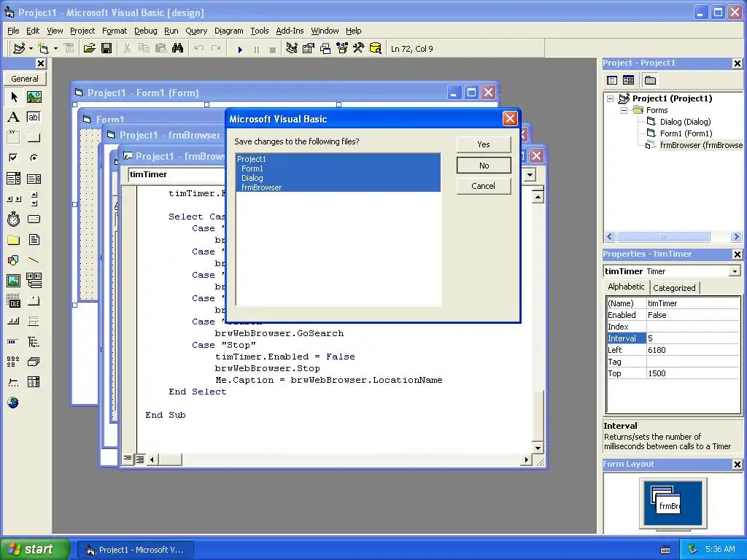Click the Interval property value field
The width and height of the screenshot is (747, 560).
click(693, 338)
